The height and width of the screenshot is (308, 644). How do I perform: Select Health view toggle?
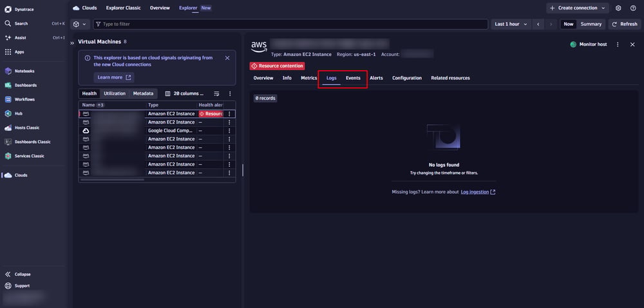click(x=89, y=93)
